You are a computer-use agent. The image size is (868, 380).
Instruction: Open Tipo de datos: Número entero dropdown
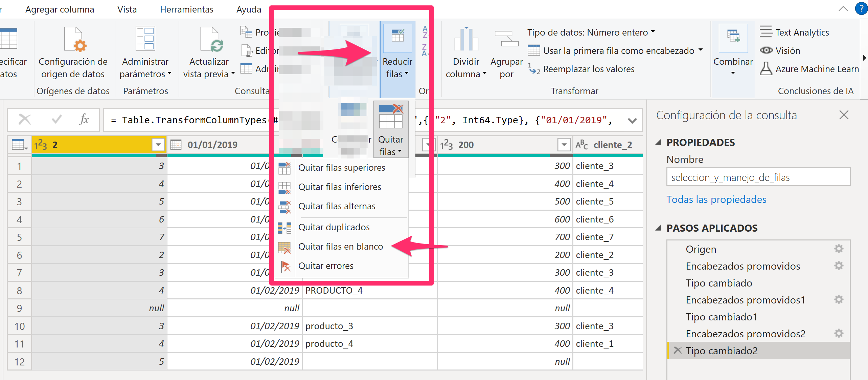[x=591, y=32]
